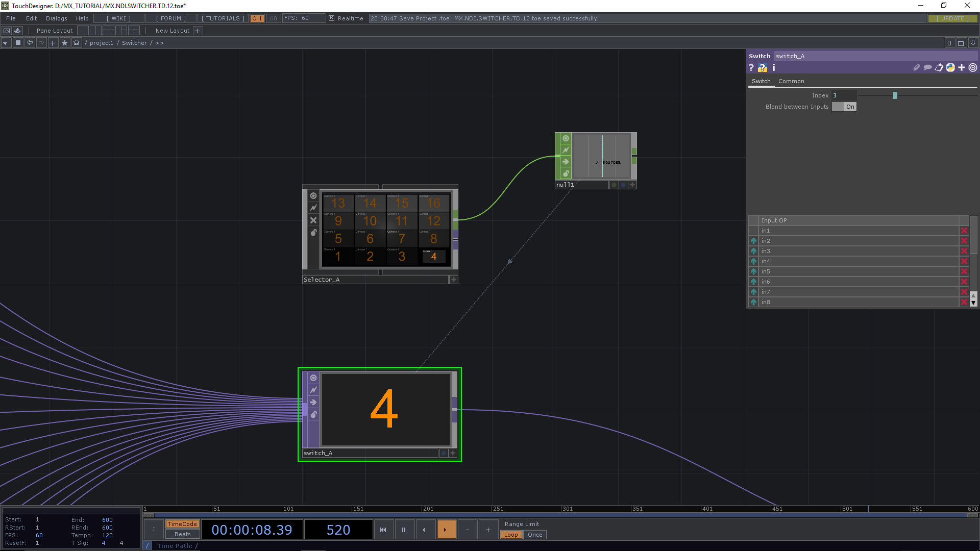Screen dimensions: 980x551
Task: Click the palette browser boat icon
Action: click(x=17, y=31)
